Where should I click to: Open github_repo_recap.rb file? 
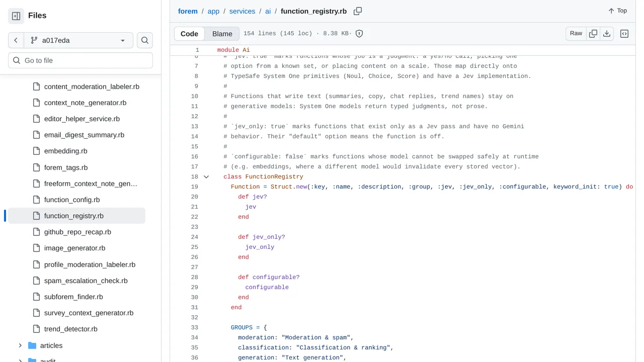click(77, 232)
